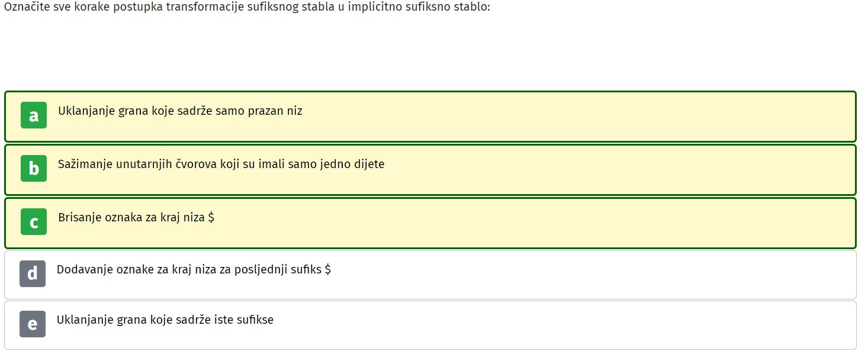Enable unselected answer row e
868x364 pixels.
click(430, 325)
